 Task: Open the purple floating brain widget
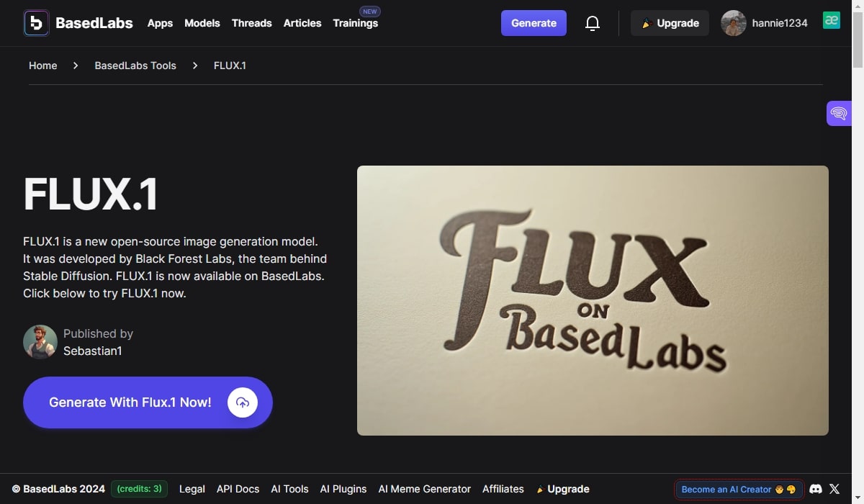point(839,113)
